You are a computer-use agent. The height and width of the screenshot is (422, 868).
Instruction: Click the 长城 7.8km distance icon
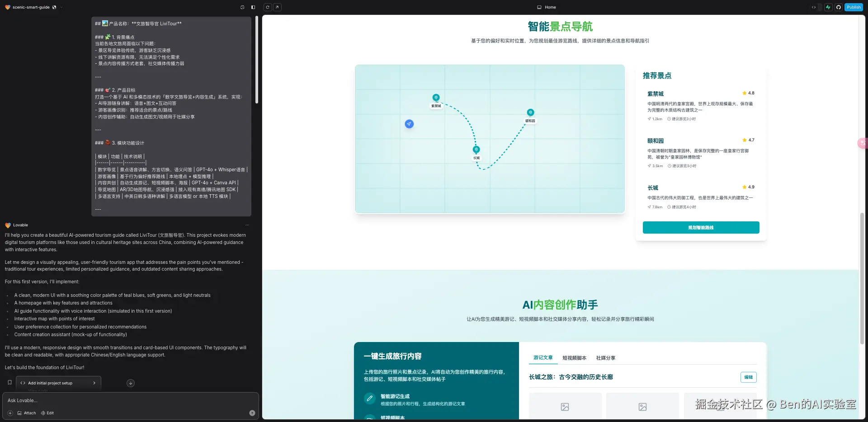point(649,207)
